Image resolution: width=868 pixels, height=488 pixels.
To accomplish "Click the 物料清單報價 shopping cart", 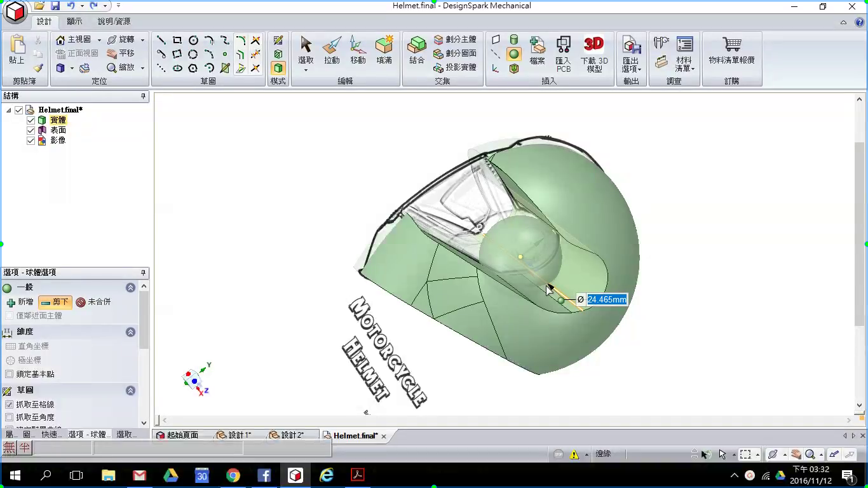I will click(x=731, y=50).
